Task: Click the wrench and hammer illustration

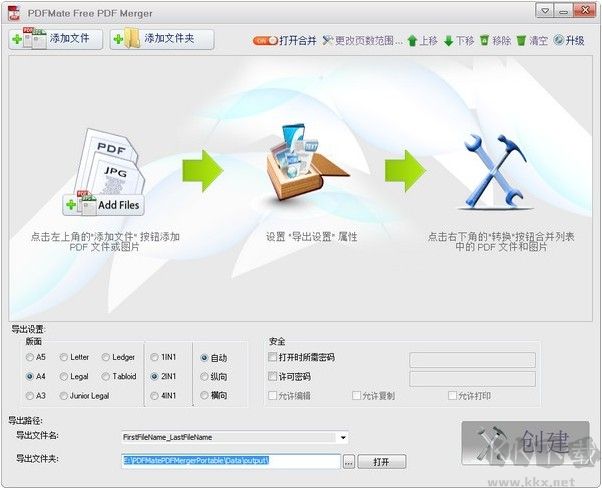Action: [495, 171]
